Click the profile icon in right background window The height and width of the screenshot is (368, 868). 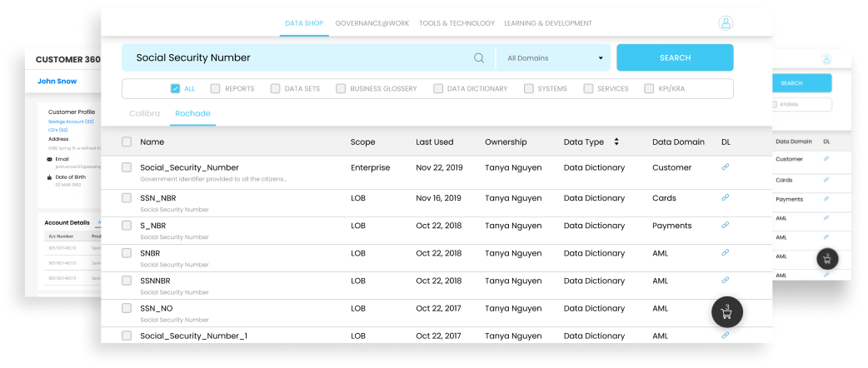826,59
